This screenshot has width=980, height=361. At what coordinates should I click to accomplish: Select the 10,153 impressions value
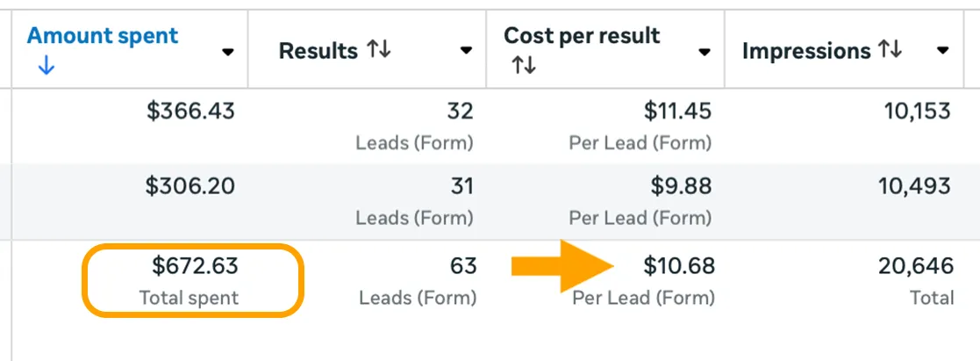(919, 112)
